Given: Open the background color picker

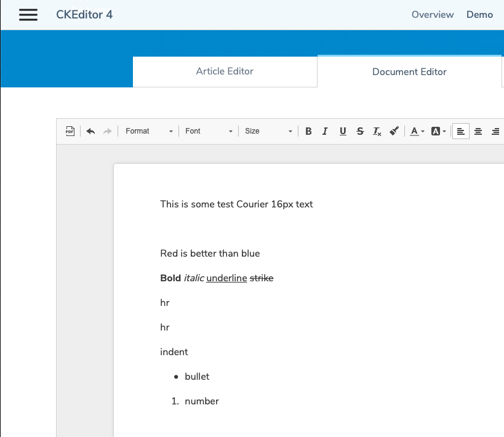Looking at the screenshot, I should coord(438,131).
